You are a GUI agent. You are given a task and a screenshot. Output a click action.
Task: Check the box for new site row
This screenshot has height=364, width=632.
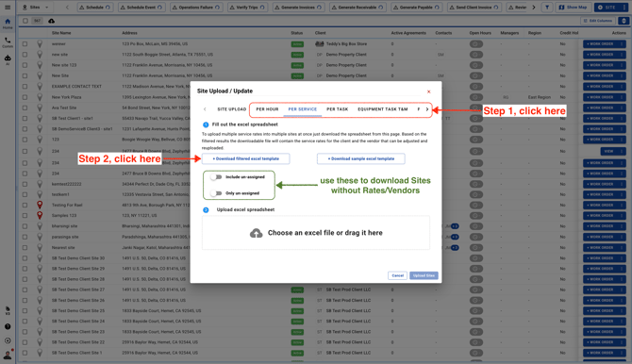pyautogui.click(x=25, y=55)
